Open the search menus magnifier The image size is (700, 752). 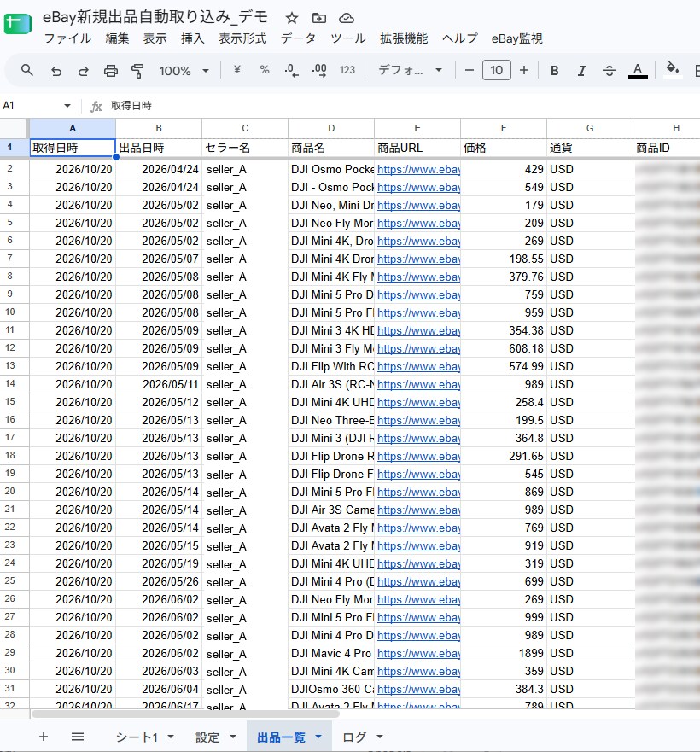click(x=27, y=71)
